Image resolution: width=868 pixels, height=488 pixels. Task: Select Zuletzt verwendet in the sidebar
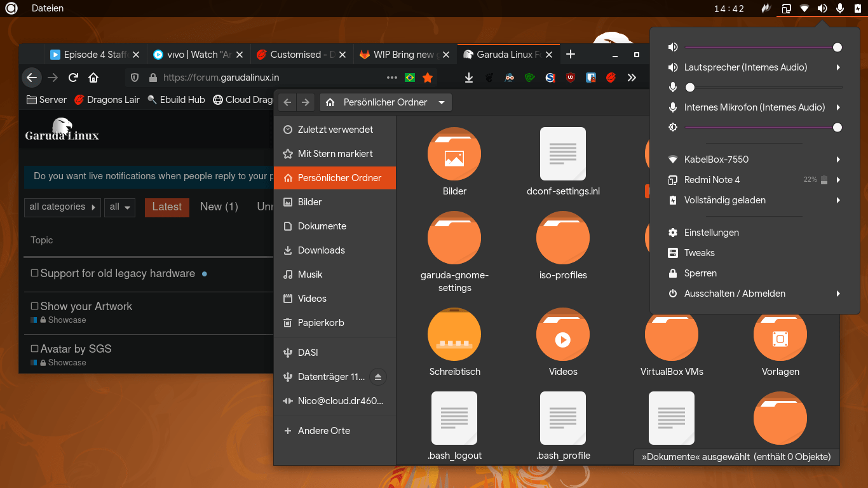point(335,130)
